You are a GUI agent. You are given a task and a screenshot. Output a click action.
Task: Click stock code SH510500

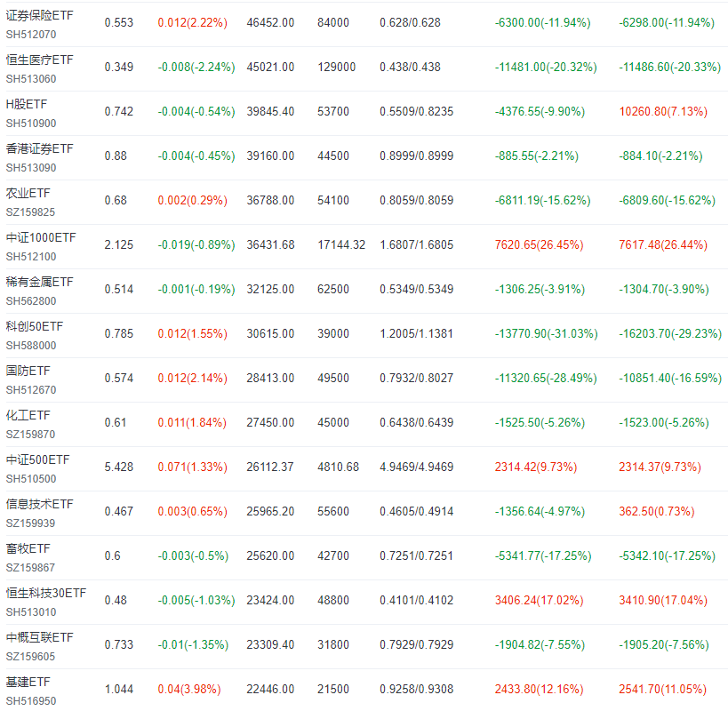coord(31,479)
